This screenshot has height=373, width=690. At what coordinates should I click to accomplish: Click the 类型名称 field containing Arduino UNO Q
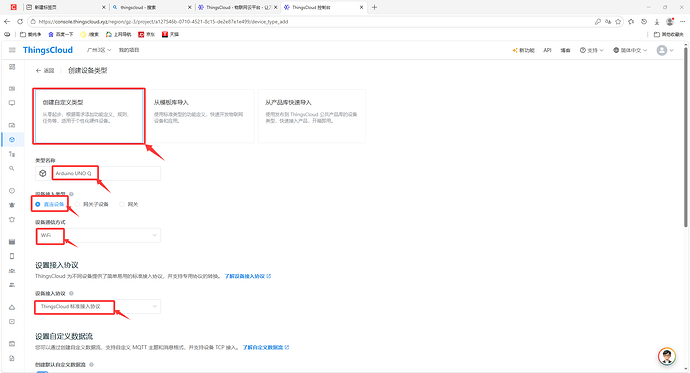tap(106, 173)
